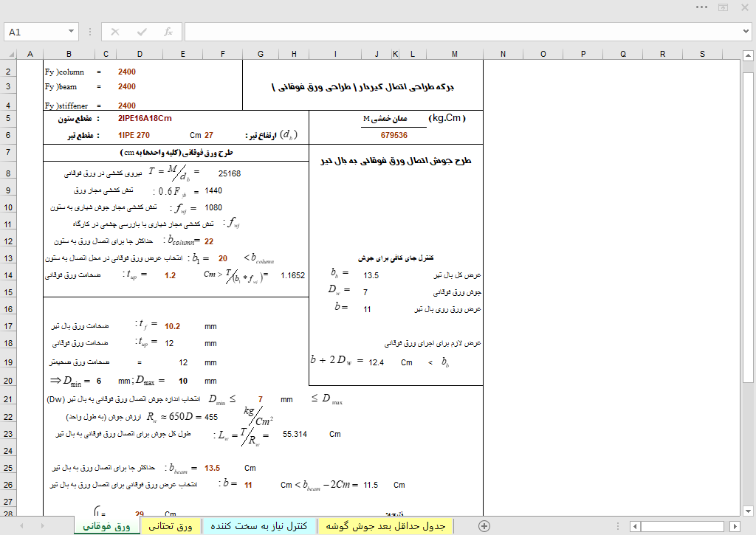Select the weld stress value 1080
Screen dimensions: 756x535
click(x=213, y=208)
